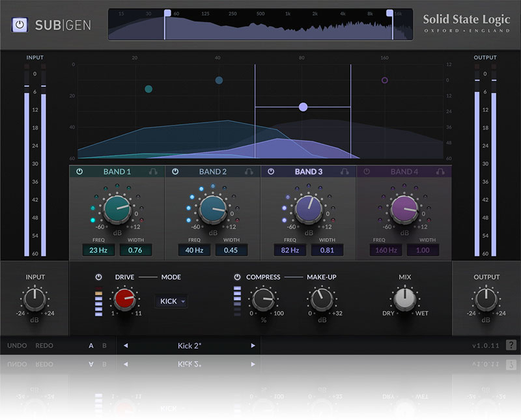Click Band 2 frequency field 40 Hz
This screenshot has height=420, width=521.
[194, 250]
